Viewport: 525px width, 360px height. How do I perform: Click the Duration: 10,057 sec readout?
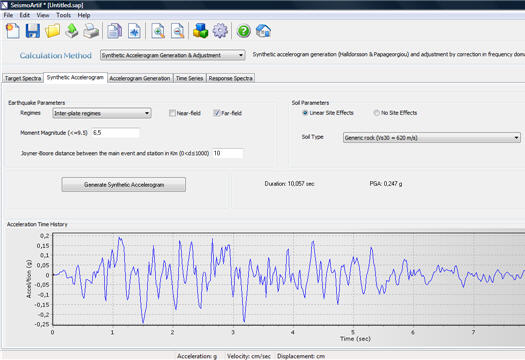click(289, 184)
